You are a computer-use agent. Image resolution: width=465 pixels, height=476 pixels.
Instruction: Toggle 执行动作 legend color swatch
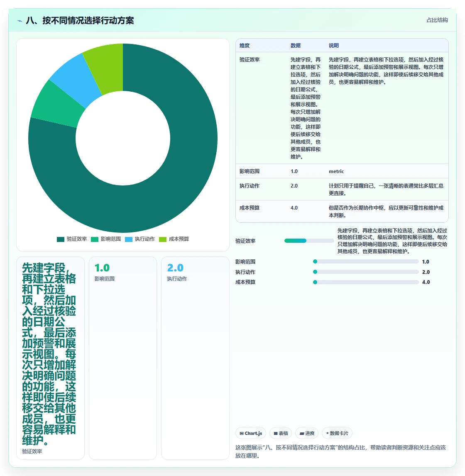click(x=128, y=239)
